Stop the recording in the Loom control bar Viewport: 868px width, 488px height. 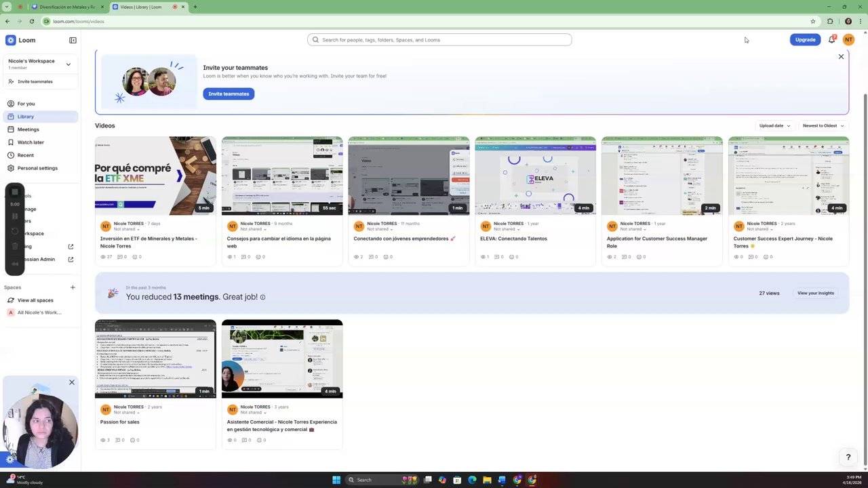click(x=15, y=192)
